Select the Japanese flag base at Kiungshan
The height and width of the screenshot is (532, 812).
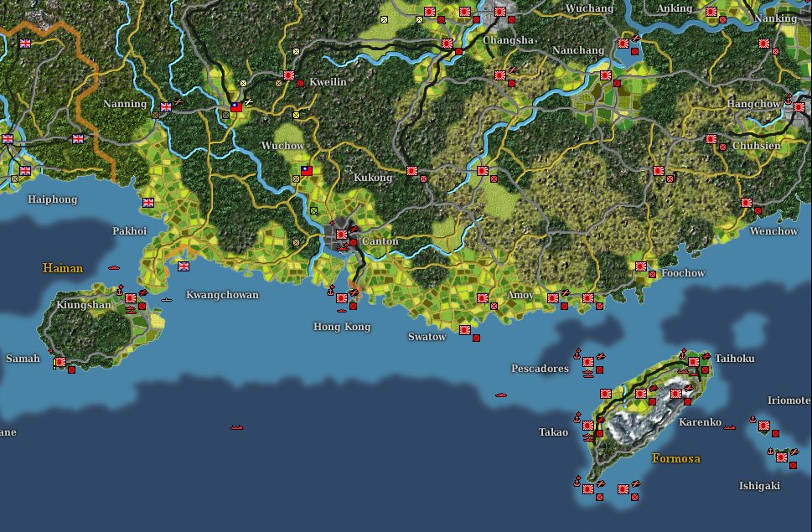click(x=131, y=298)
